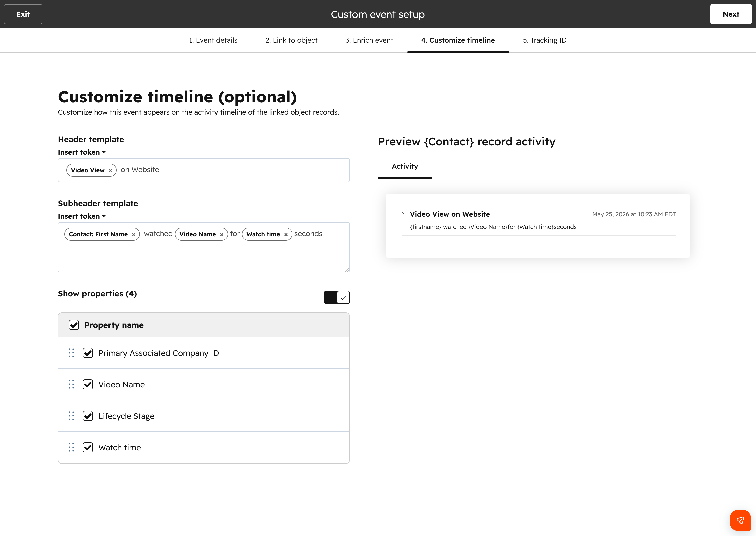Image resolution: width=756 pixels, height=536 pixels.
Task: Click into the Subheader template text area
Action: pos(204,247)
